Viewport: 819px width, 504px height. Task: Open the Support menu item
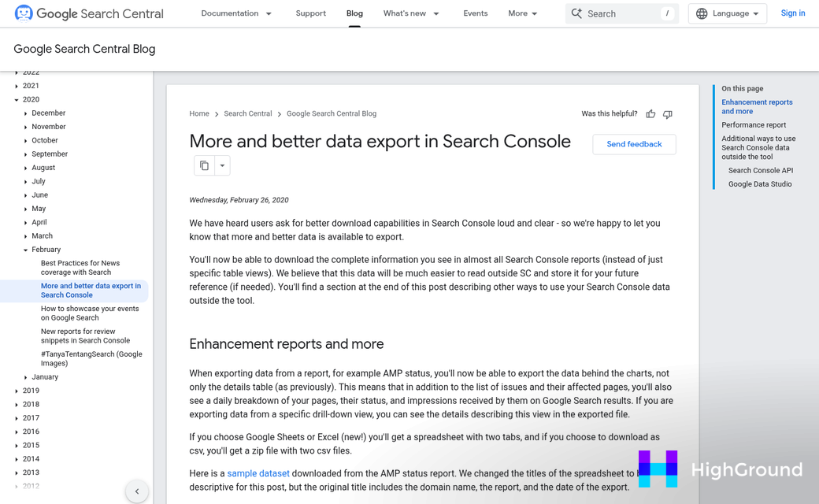point(310,13)
